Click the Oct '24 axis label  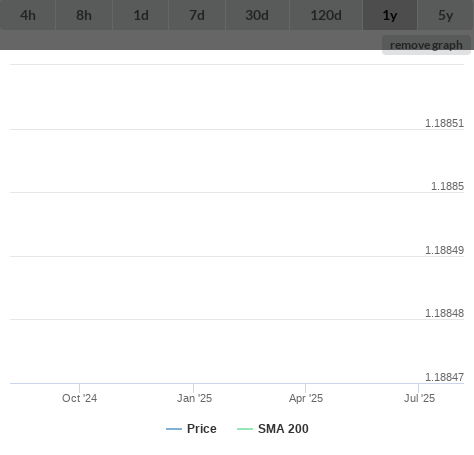79,398
